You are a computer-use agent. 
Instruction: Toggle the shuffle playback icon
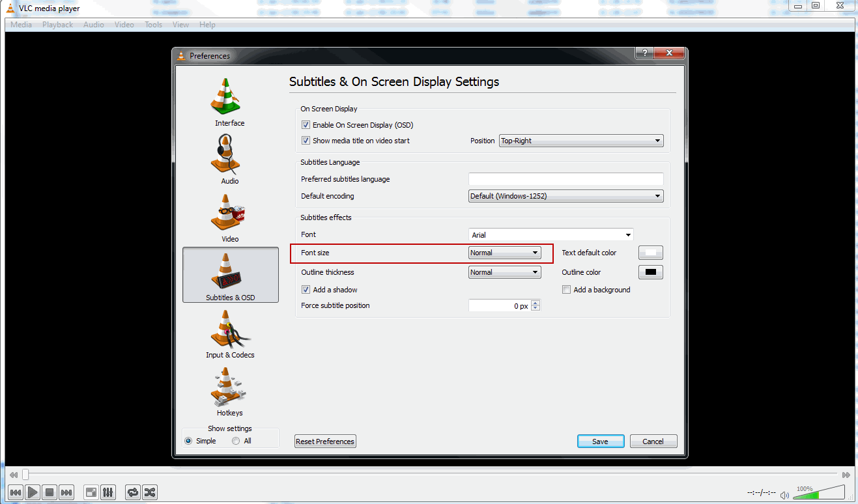(x=150, y=492)
